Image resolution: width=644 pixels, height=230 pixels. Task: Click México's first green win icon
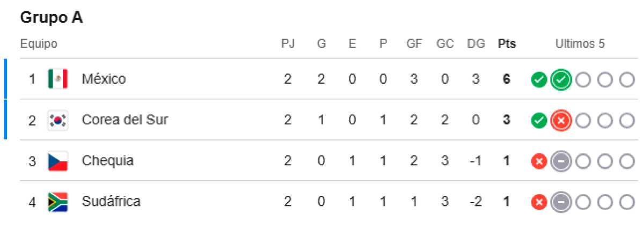tap(539, 80)
